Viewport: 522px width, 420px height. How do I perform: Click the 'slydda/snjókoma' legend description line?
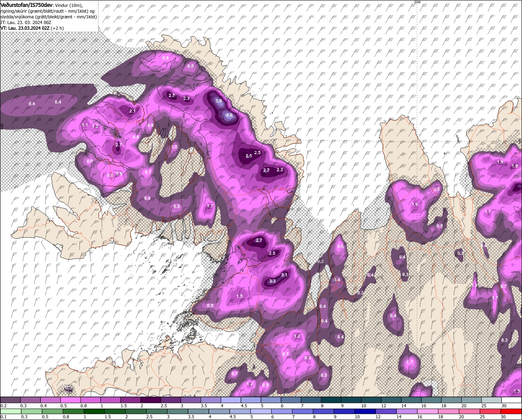[x=49, y=17]
